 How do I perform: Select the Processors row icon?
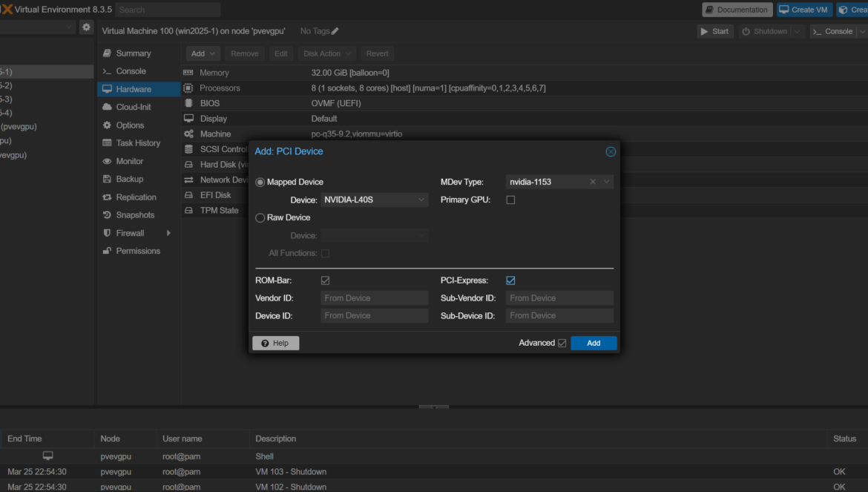coord(188,88)
